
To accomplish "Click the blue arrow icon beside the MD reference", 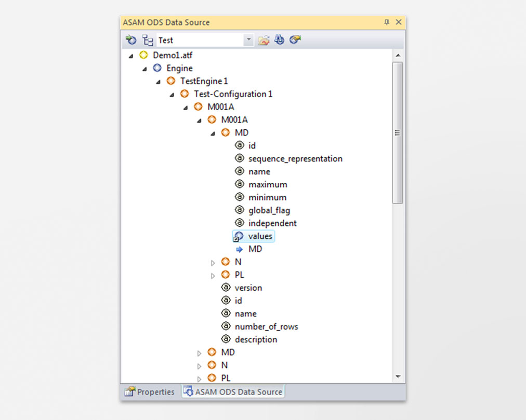I will pyautogui.click(x=240, y=249).
